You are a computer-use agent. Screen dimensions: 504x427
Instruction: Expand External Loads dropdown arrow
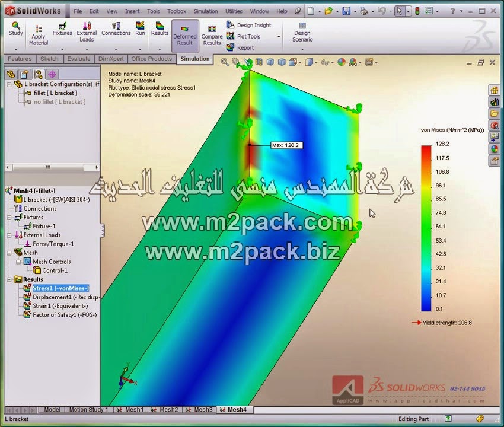[87, 49]
